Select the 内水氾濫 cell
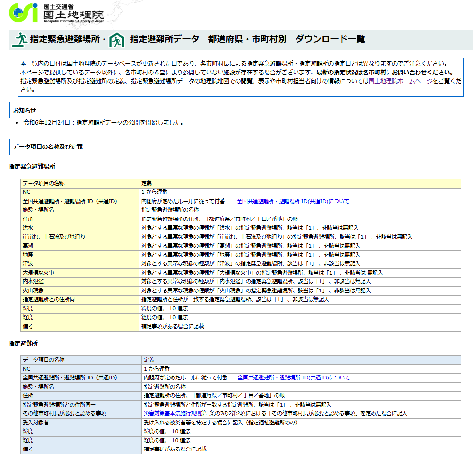The image size is (476, 466). click(80, 281)
